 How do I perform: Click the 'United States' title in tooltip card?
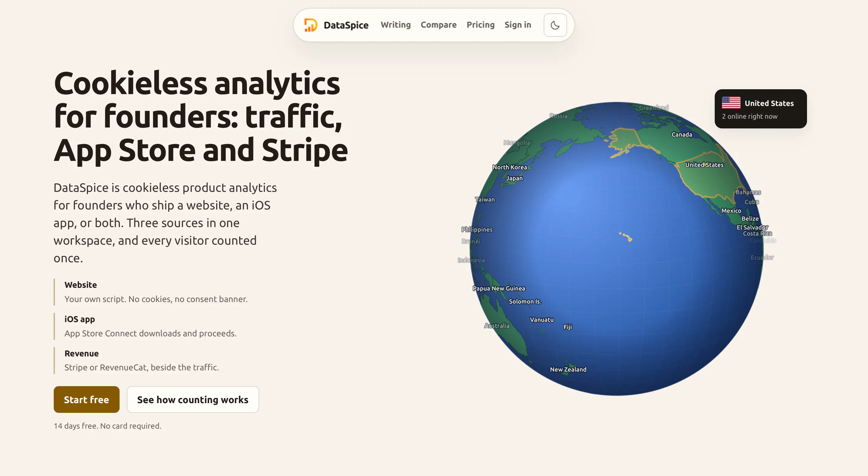tap(769, 103)
